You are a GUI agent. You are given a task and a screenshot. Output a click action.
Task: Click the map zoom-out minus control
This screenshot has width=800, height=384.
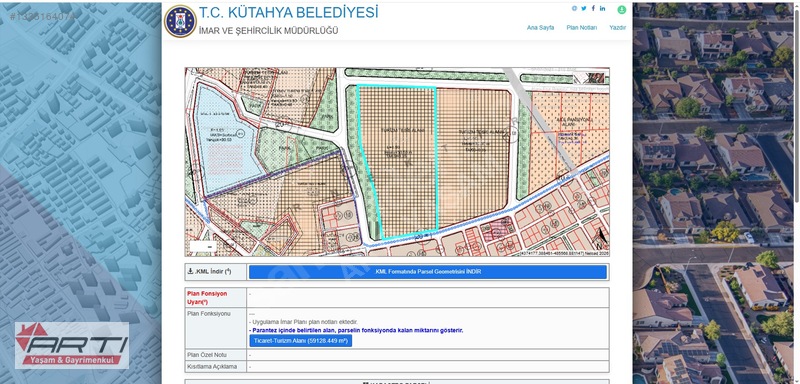coord(209,247)
